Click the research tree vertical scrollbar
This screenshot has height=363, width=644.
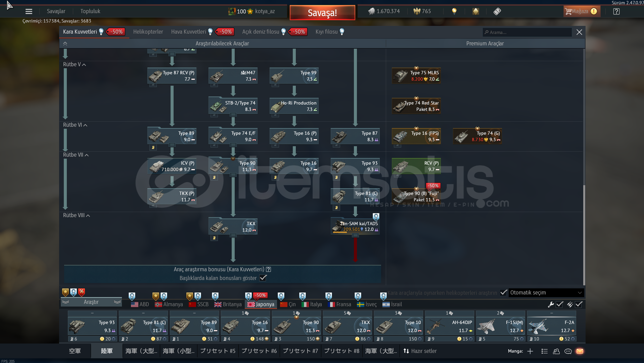[584, 235]
